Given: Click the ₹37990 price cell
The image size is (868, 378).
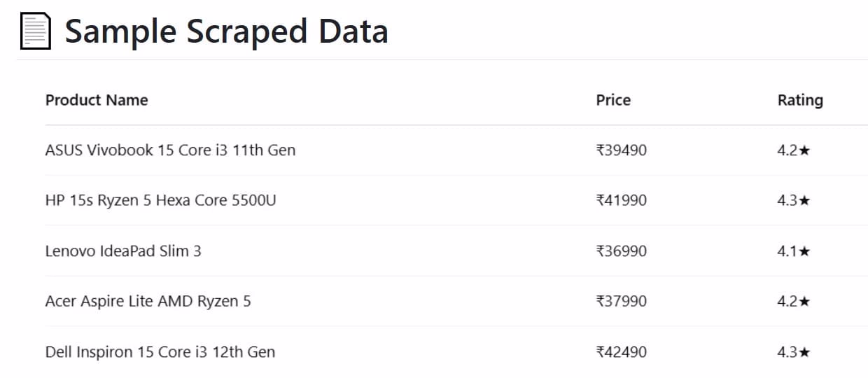Looking at the screenshot, I should (x=621, y=301).
